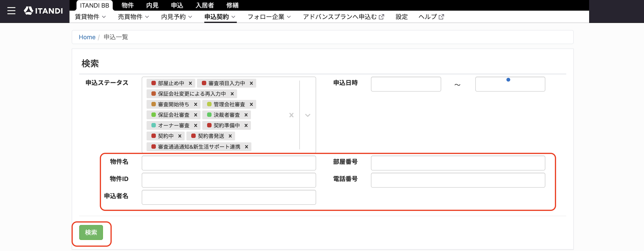Select the ITANDI BB tab
Image resolution: width=644 pixels, height=251 pixels.
(x=95, y=5)
